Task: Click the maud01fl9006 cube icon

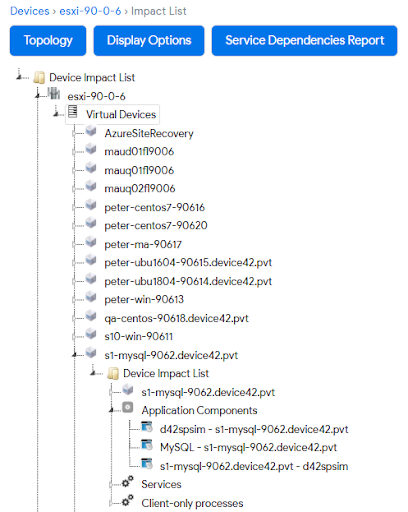Action: 91,149
